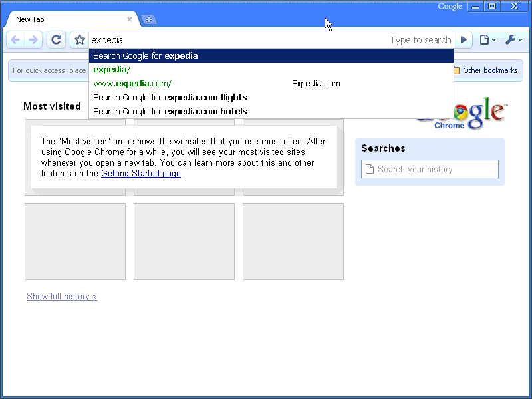Open the Getting Started page link
Screen dimensions: 532x399
pos(141,174)
